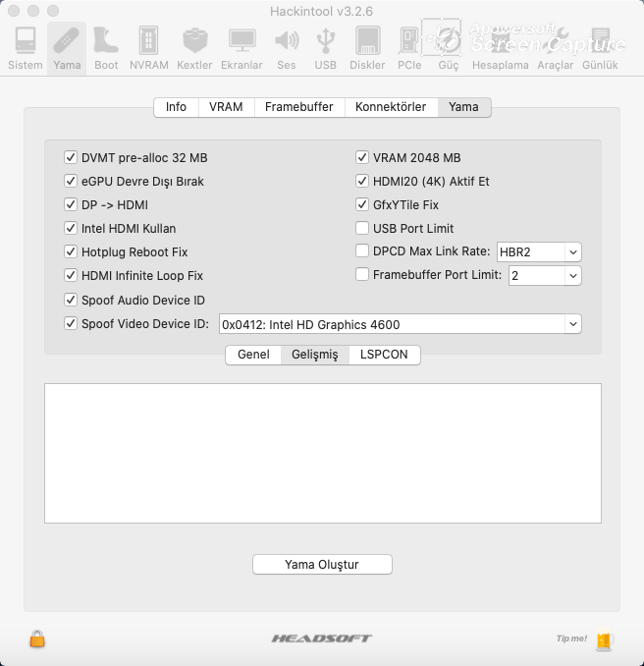Open the USB toolbar section

click(326, 48)
